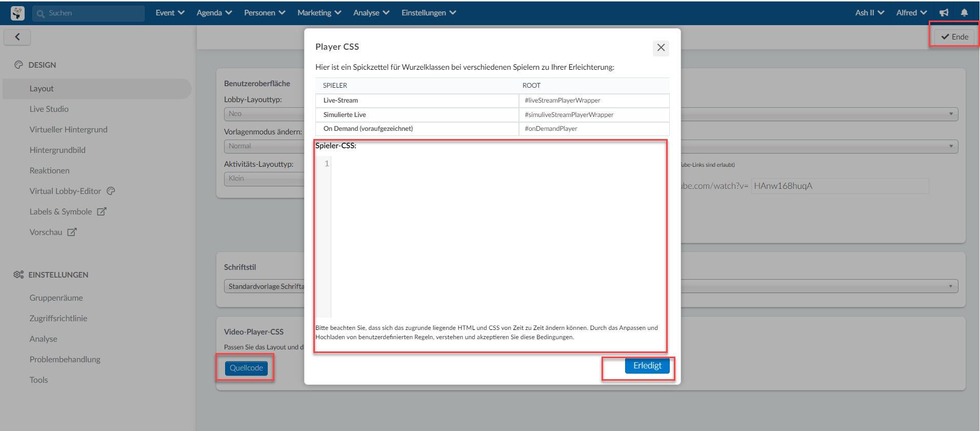The image size is (980, 431).
Task: Open Live Studio in the sidebar
Action: pyautogui.click(x=49, y=109)
